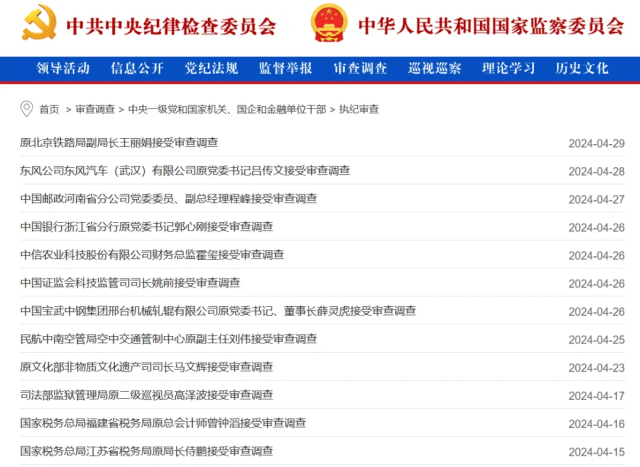Click the 首页 breadcrumb link
640x467 pixels.
(x=48, y=109)
